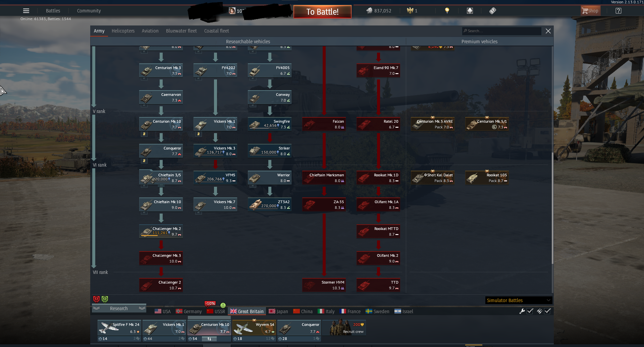This screenshot has height=347, width=644.
Task: Open the Battles menu
Action: (53, 11)
